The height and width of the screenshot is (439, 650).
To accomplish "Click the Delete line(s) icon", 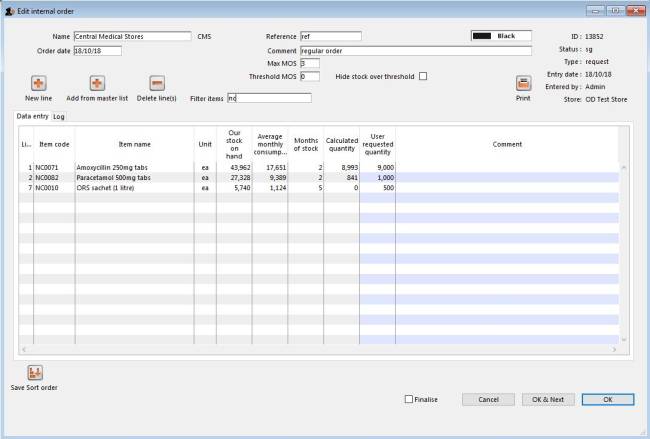I will (156, 84).
